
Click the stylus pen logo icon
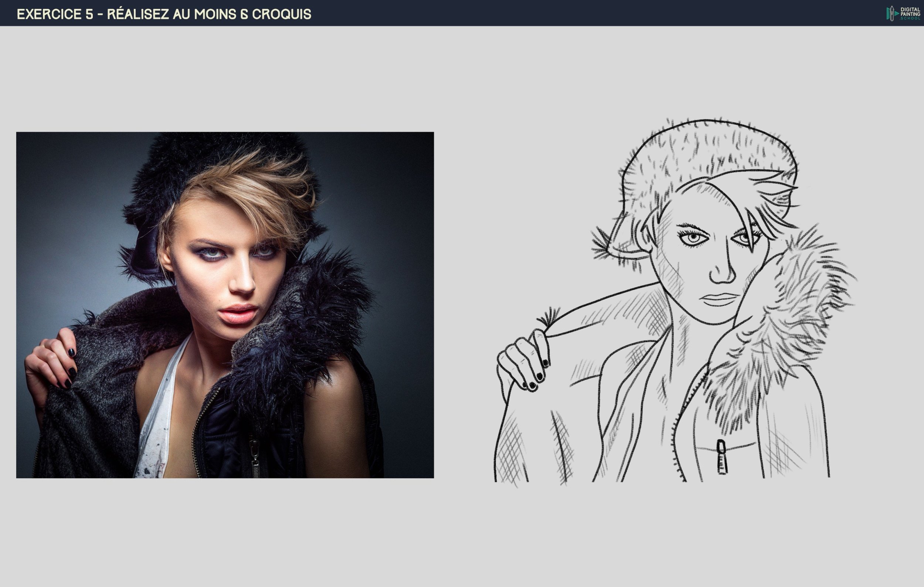(892, 14)
